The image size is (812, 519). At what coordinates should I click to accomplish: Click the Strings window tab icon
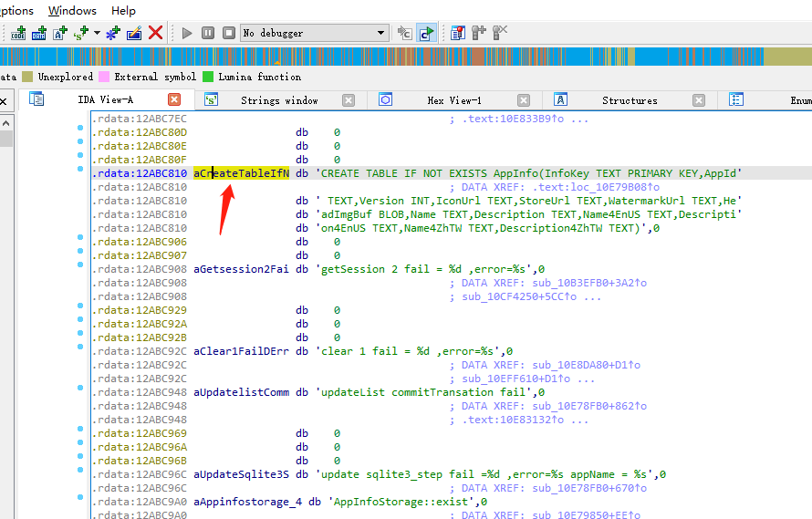pos(211,100)
